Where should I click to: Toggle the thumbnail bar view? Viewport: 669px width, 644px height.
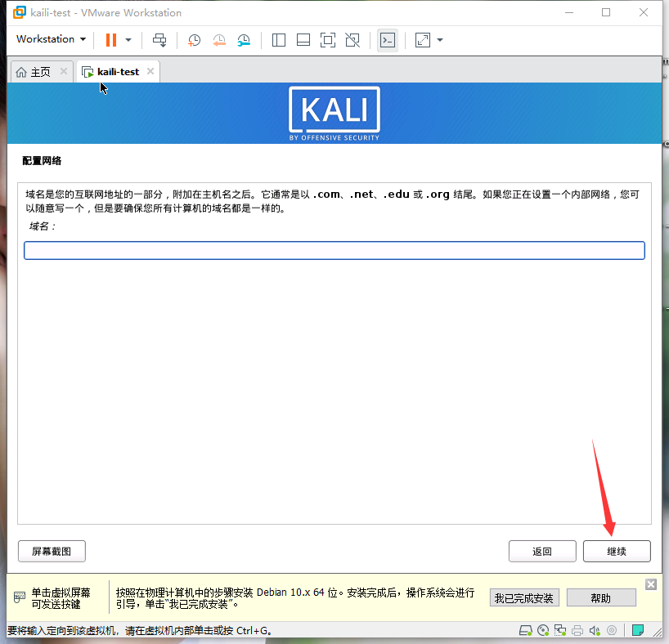click(303, 39)
